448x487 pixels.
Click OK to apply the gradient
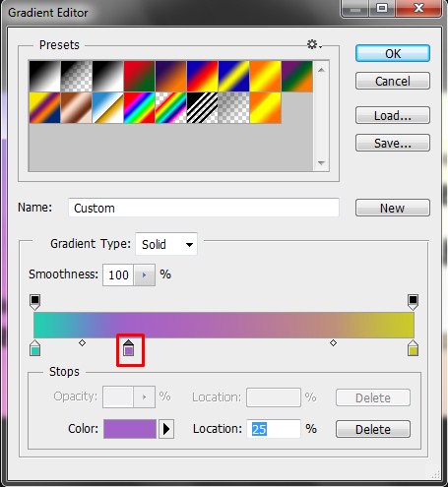click(393, 53)
